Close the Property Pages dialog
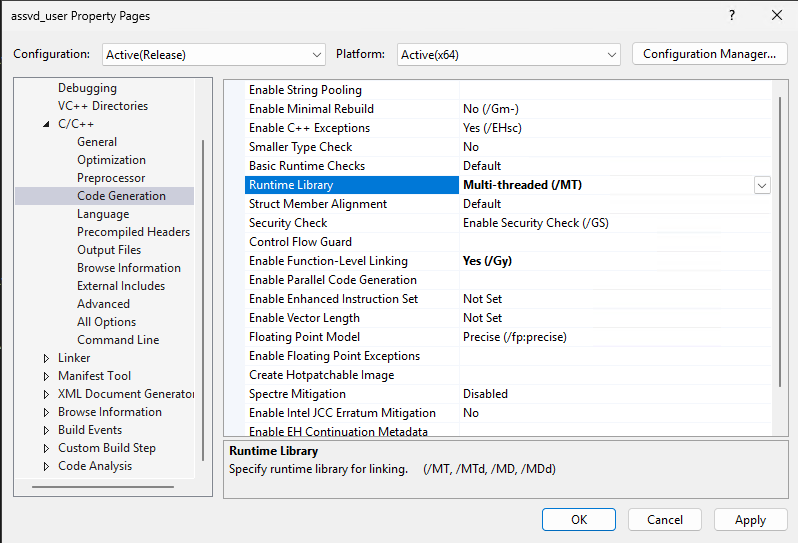798x543 pixels. click(777, 15)
